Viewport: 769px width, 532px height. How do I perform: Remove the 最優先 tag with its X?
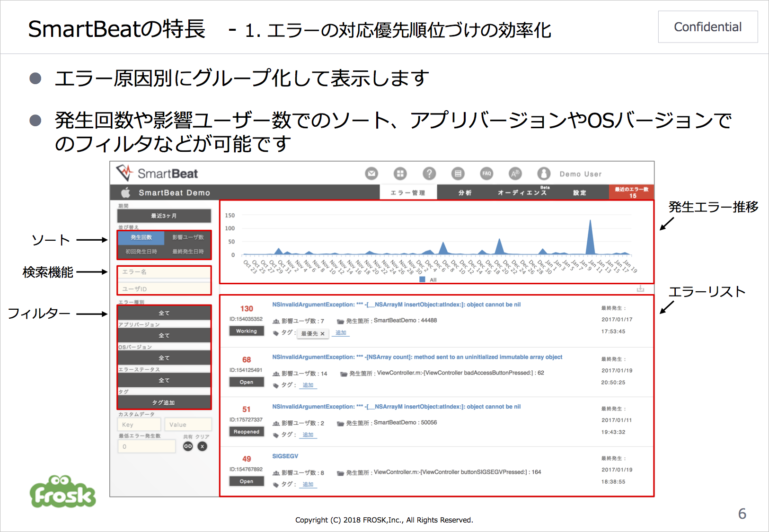[322, 333]
